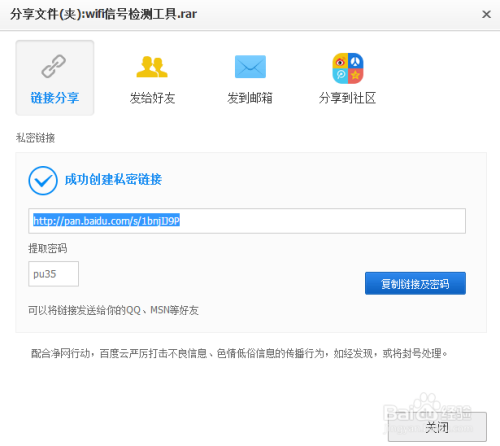Click the 成功创建私密链接 heading
500x446 pixels.
point(113,180)
